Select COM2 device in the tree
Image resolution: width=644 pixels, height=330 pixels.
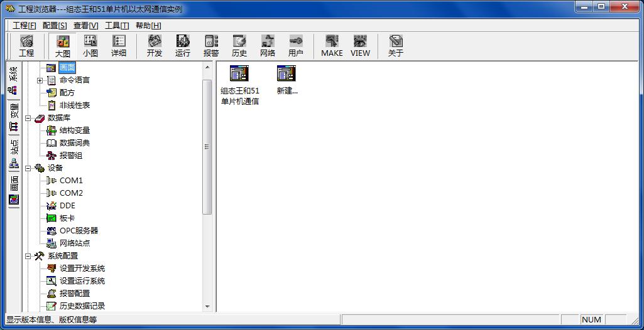pyautogui.click(x=71, y=193)
